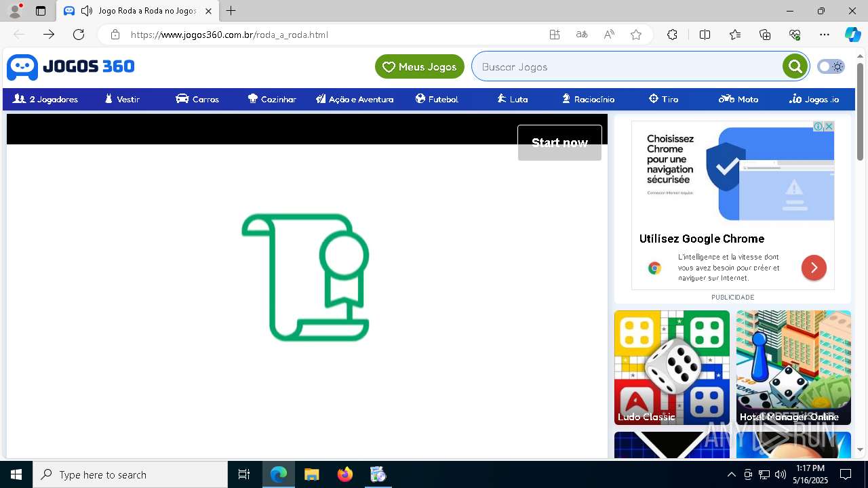Viewport: 868px width, 488px height.
Task: Add page to favorites star
Action: (x=636, y=35)
